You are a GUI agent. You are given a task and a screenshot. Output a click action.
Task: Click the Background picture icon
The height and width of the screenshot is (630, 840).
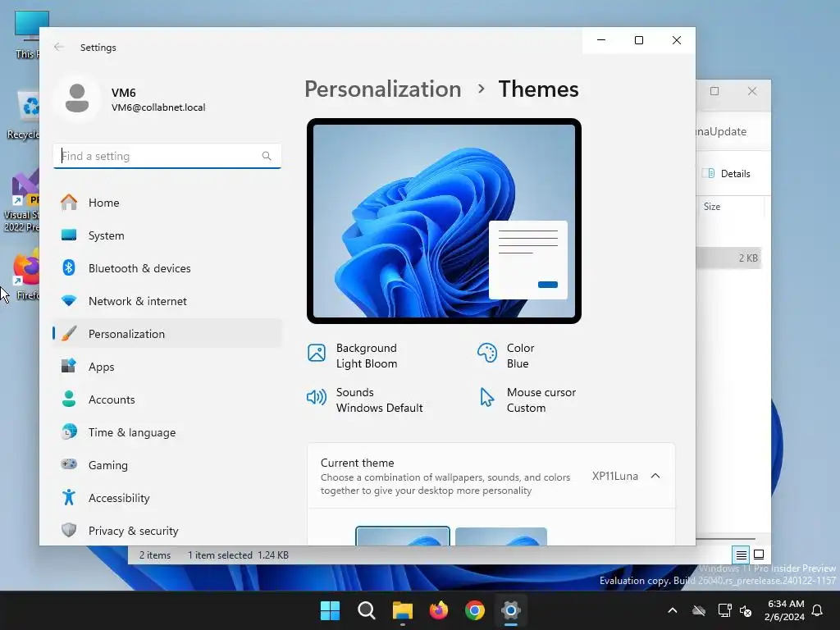coord(317,353)
